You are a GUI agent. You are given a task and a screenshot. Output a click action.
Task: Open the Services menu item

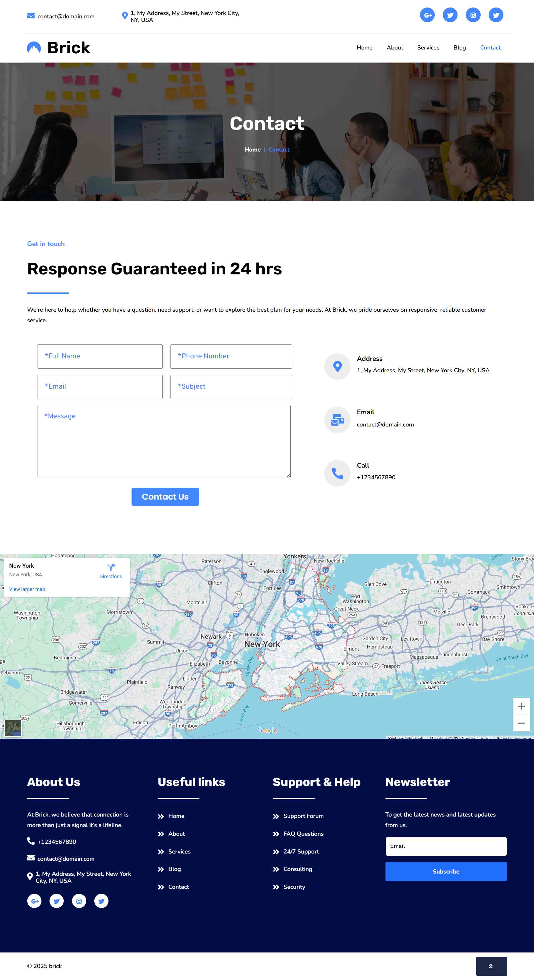tap(428, 48)
